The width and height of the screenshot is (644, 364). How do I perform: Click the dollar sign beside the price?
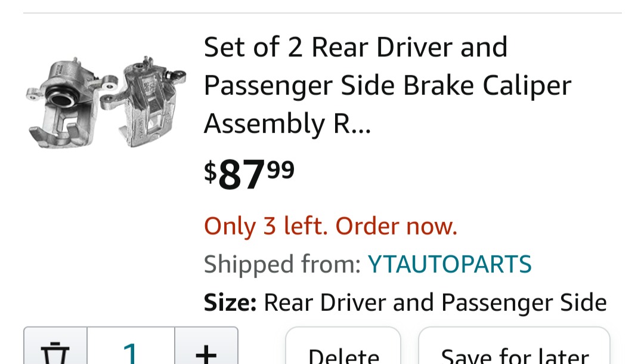[210, 172]
